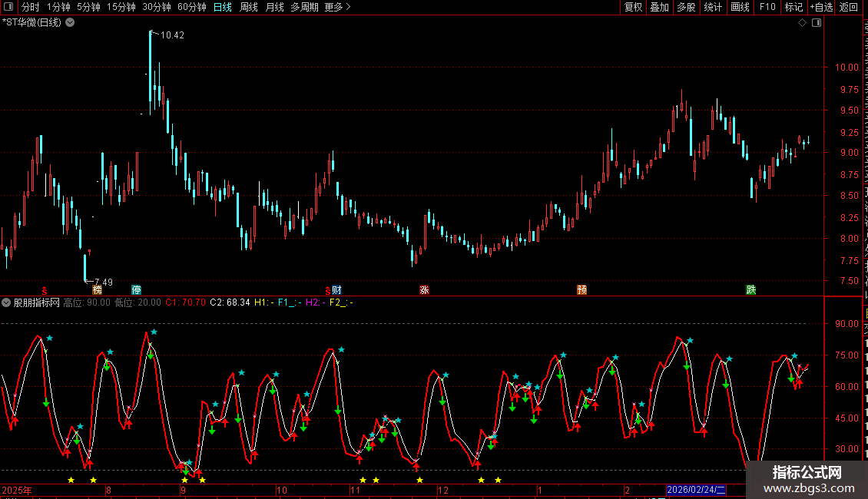Screen dimensions: 868x499
Task: Switch to 周线 weekly chart
Action: pyautogui.click(x=249, y=7)
